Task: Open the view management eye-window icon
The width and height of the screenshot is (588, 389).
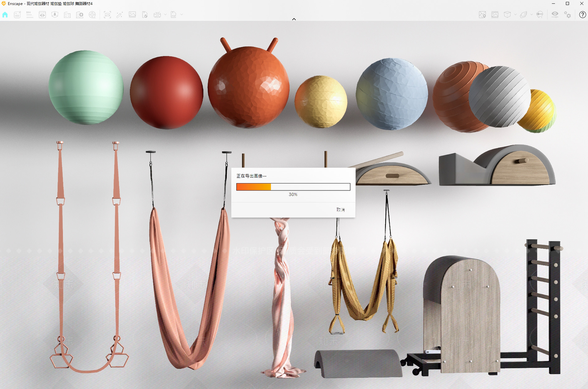Action: [x=42, y=15]
